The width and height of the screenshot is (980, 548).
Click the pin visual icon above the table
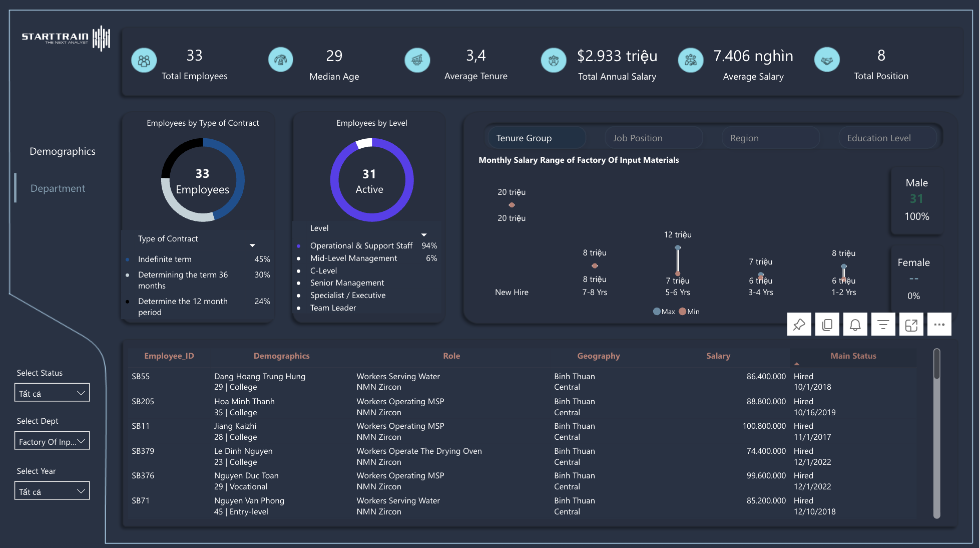tap(799, 324)
